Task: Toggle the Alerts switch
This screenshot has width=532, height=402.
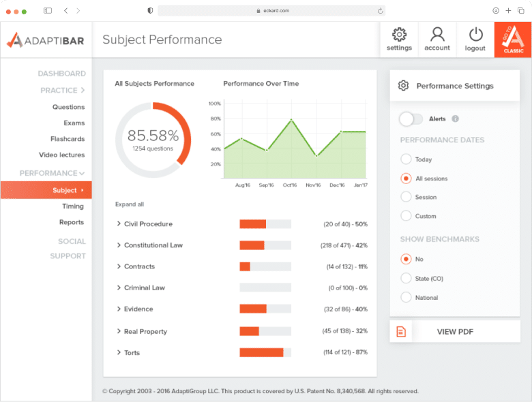Action: [x=411, y=119]
